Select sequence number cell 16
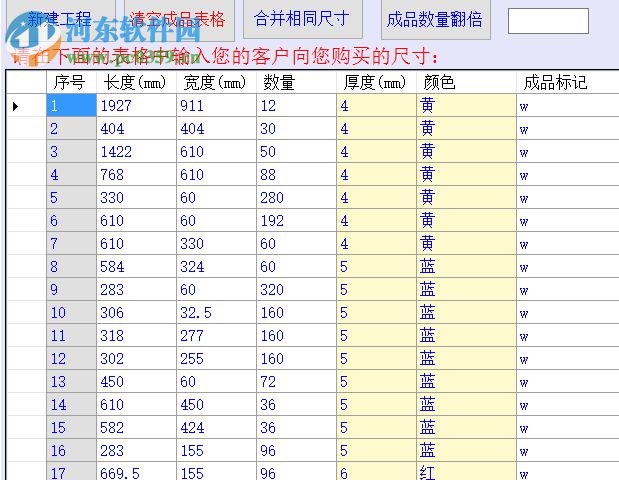 (x=71, y=450)
